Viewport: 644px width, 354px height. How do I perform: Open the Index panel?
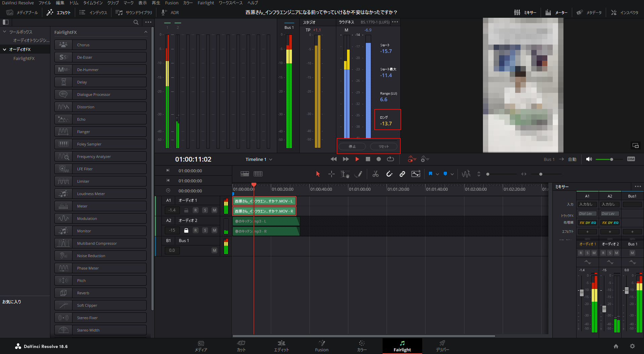(x=93, y=12)
